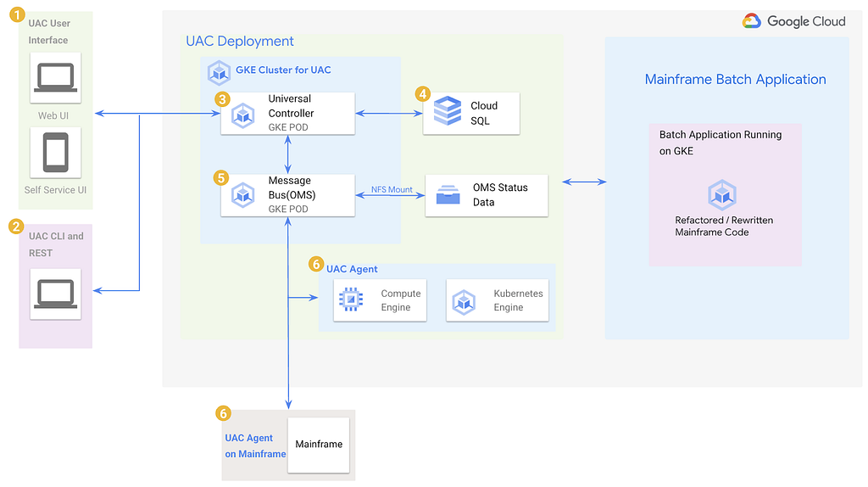
Task: Click the "Kubernetes Engine" label
Action: (518, 300)
